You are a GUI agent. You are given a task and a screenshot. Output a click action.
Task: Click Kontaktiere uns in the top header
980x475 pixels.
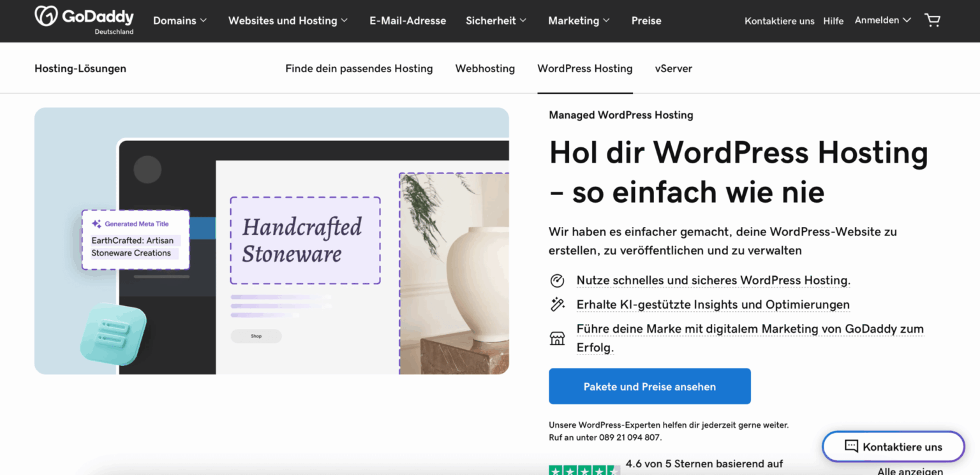[780, 21]
